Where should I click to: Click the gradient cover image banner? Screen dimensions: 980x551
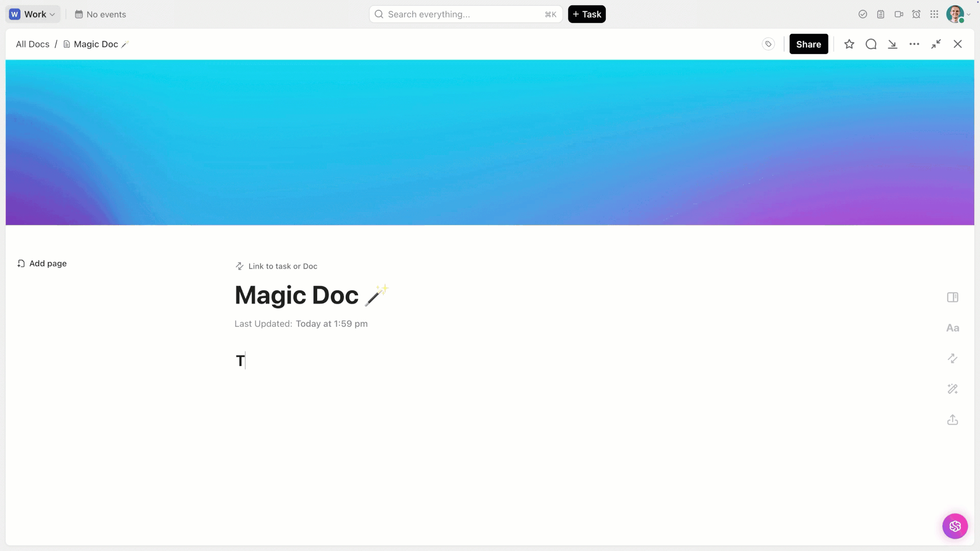[490, 142]
